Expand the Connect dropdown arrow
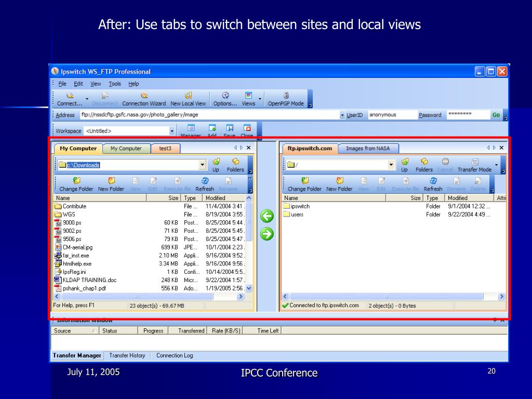Viewport: 532px width, 399px height. tap(87, 99)
